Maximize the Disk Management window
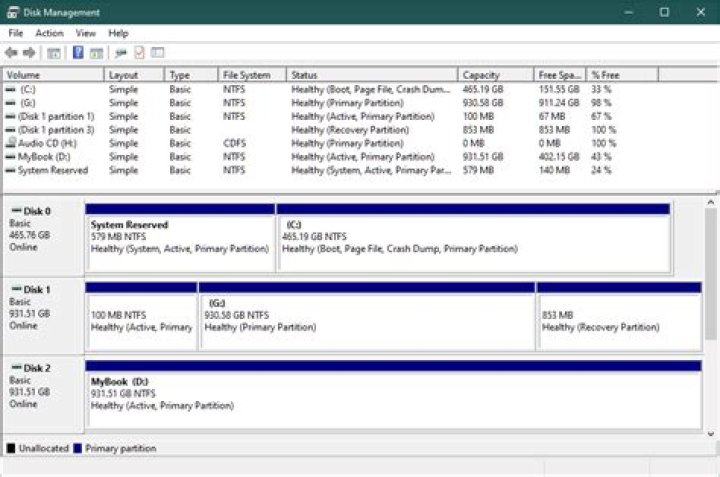Viewport: 720px width, 477px height. click(x=664, y=12)
